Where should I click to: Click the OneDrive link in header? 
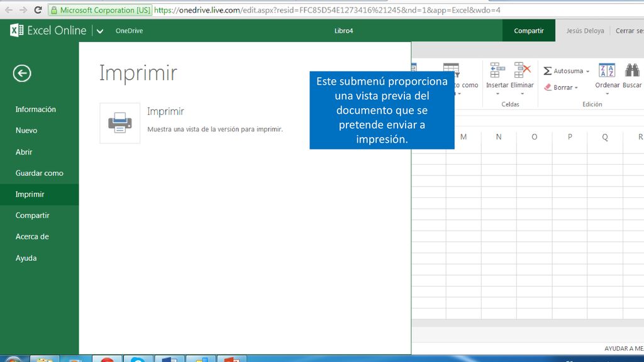(x=130, y=31)
